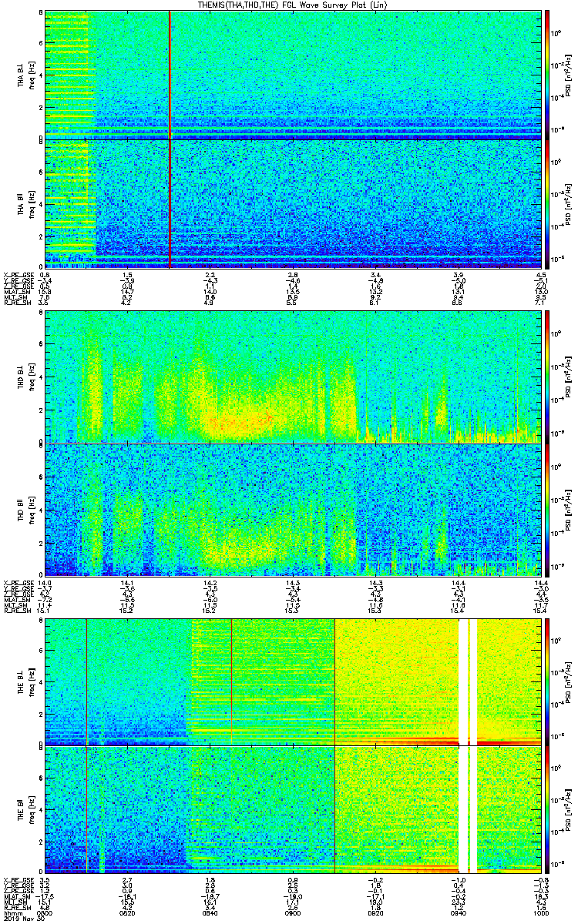Click the 'THA B∥ freq [Hz]' y-axis label
This screenshot has width=578, height=924.
coord(26,203)
